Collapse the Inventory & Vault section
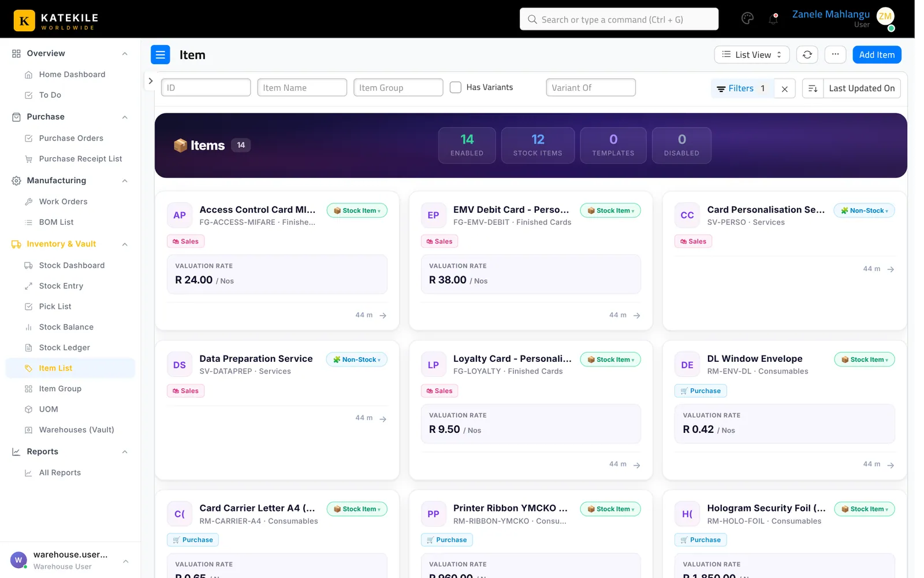This screenshot has height=578, width=924. (x=125, y=244)
